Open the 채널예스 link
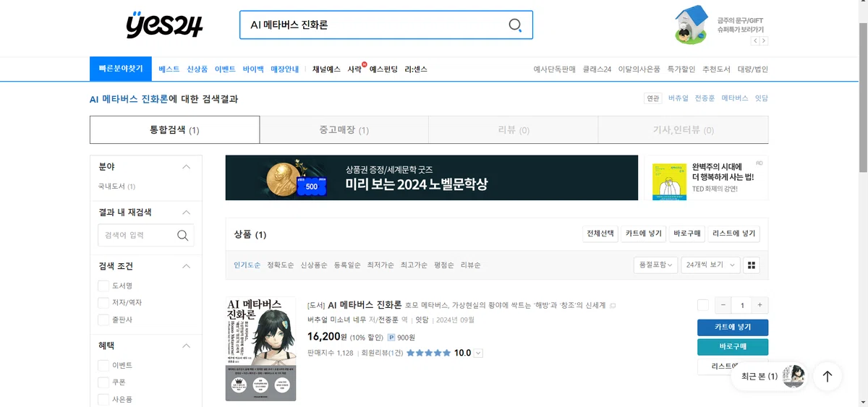The image size is (868, 407). pos(326,69)
